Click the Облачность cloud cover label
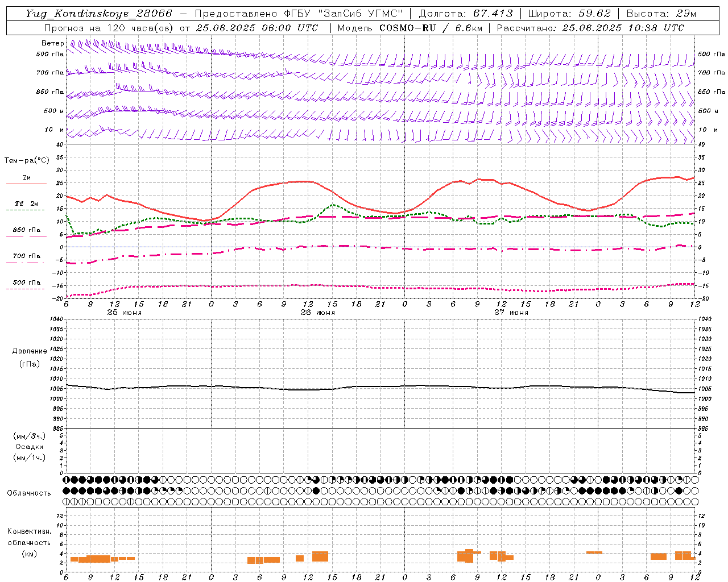The image size is (728, 582). click(x=28, y=493)
